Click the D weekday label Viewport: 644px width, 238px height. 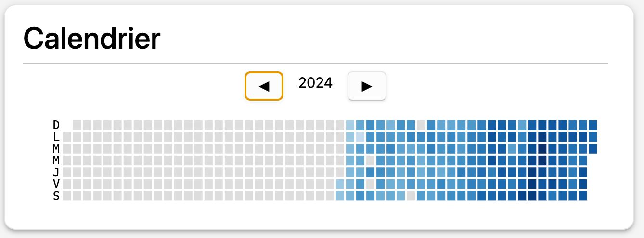pyautogui.click(x=56, y=125)
